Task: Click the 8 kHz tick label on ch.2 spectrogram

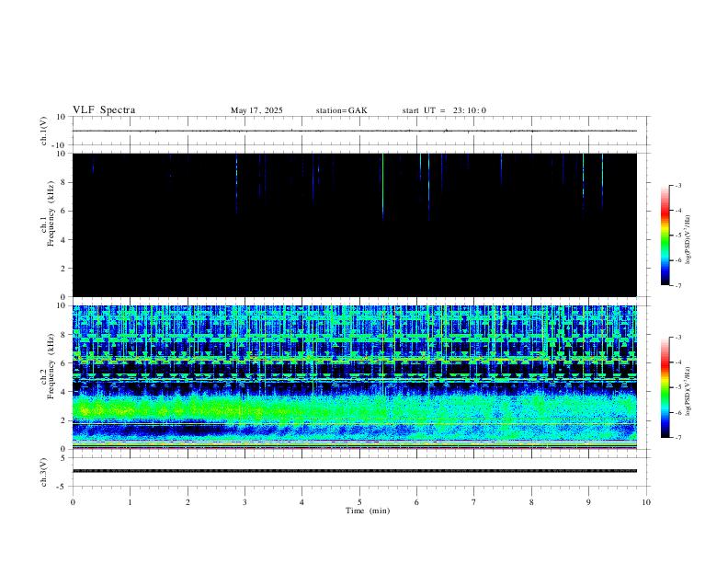Action: [x=64, y=335]
